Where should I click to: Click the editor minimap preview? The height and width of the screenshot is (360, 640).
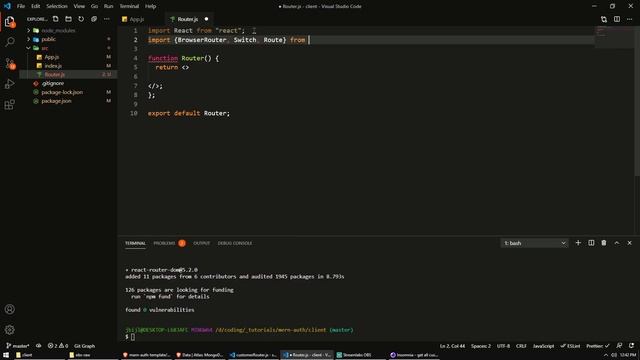click(x=614, y=37)
